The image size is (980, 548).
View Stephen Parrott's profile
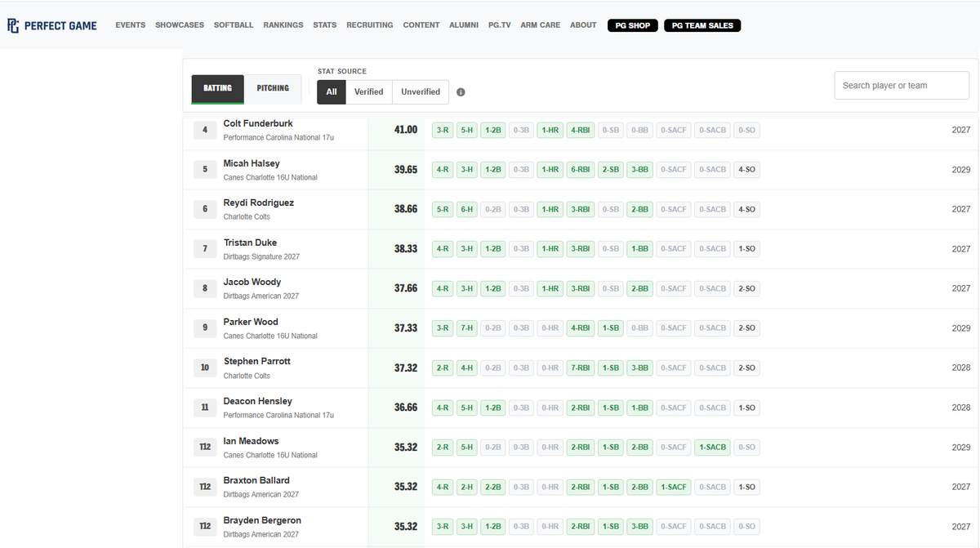(x=257, y=361)
